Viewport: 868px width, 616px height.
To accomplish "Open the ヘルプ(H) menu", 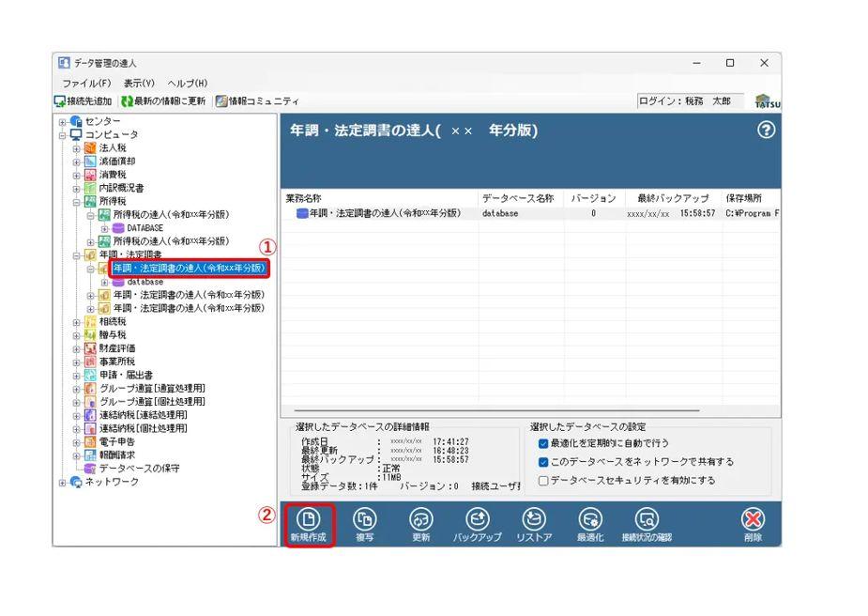I will [187, 83].
